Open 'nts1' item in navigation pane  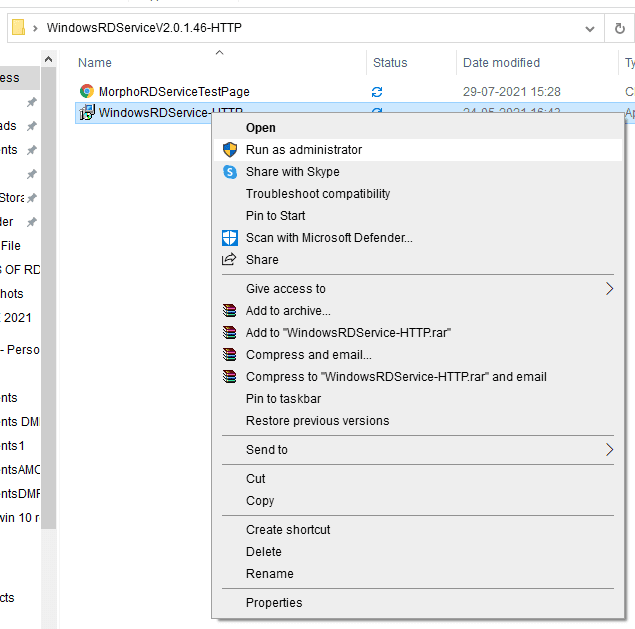click(x=12, y=446)
